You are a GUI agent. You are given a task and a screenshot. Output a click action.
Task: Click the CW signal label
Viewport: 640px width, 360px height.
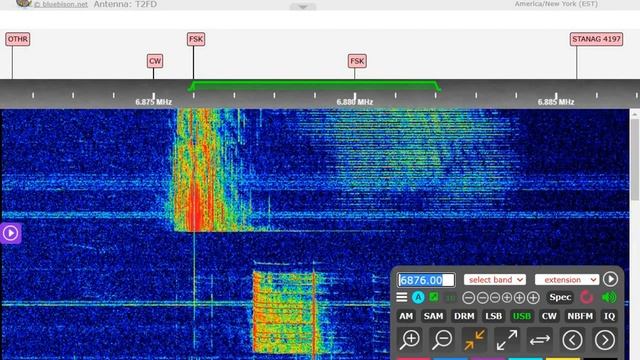pyautogui.click(x=155, y=61)
